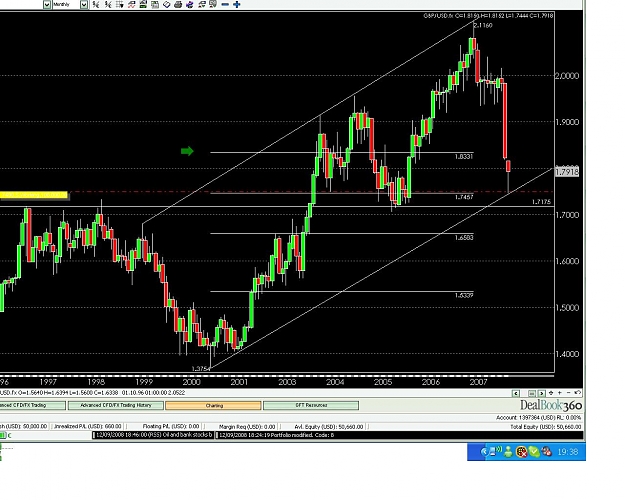Click the Portfolio modified status message
This screenshot has height=500, width=625.
tap(277, 435)
